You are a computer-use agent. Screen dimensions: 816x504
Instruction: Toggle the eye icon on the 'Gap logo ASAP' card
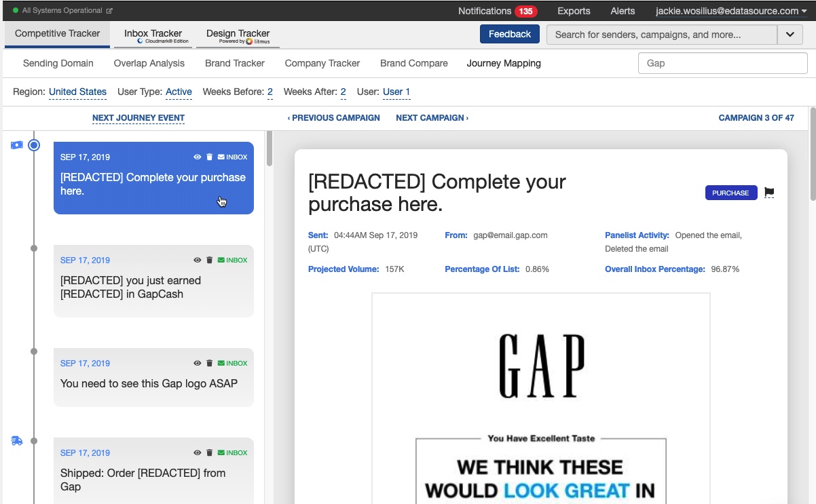coord(198,364)
